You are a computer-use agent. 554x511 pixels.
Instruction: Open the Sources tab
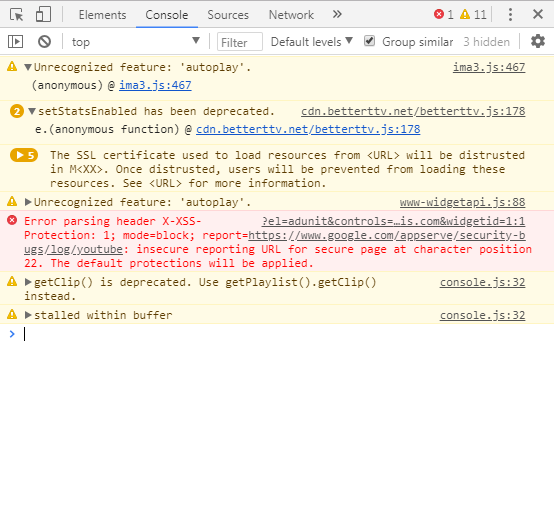tap(228, 15)
